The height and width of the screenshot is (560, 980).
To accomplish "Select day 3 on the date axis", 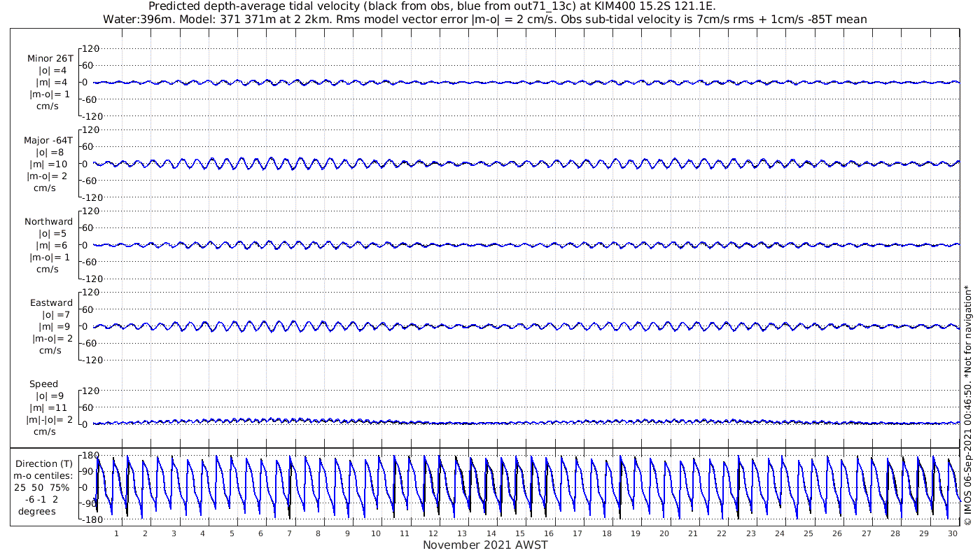I will point(174,533).
